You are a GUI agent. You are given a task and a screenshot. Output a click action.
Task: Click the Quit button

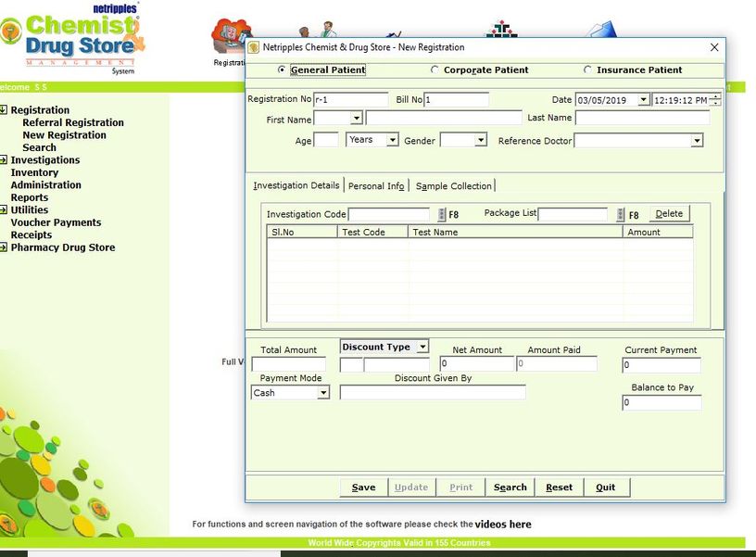[x=606, y=487]
